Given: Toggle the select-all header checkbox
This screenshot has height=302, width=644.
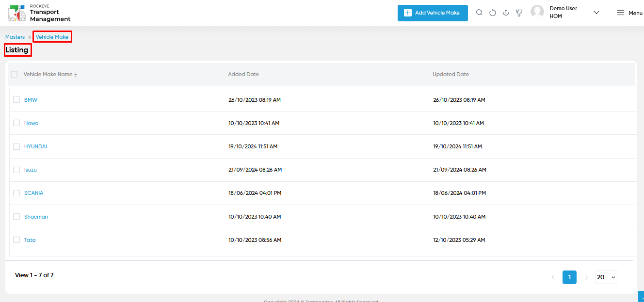Looking at the screenshot, I should tap(14, 74).
